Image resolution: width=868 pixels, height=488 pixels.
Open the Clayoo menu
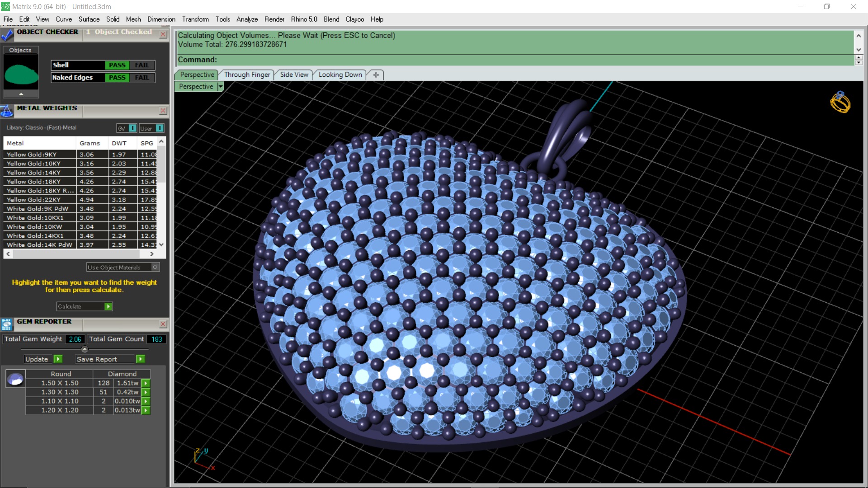coord(355,19)
